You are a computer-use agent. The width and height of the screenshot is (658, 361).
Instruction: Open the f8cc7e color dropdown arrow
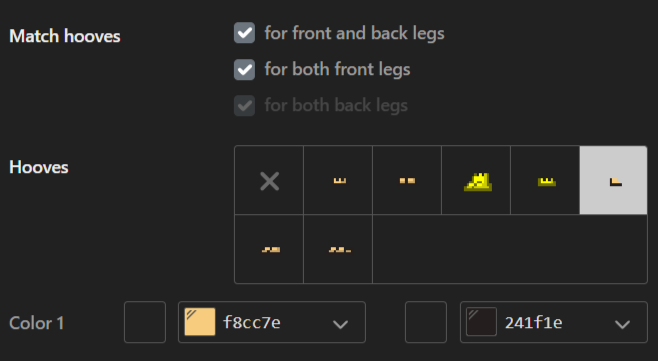[x=340, y=324]
